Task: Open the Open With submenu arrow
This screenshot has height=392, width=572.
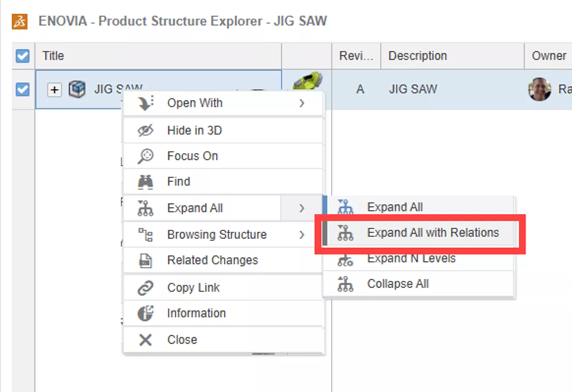Action: click(x=302, y=103)
